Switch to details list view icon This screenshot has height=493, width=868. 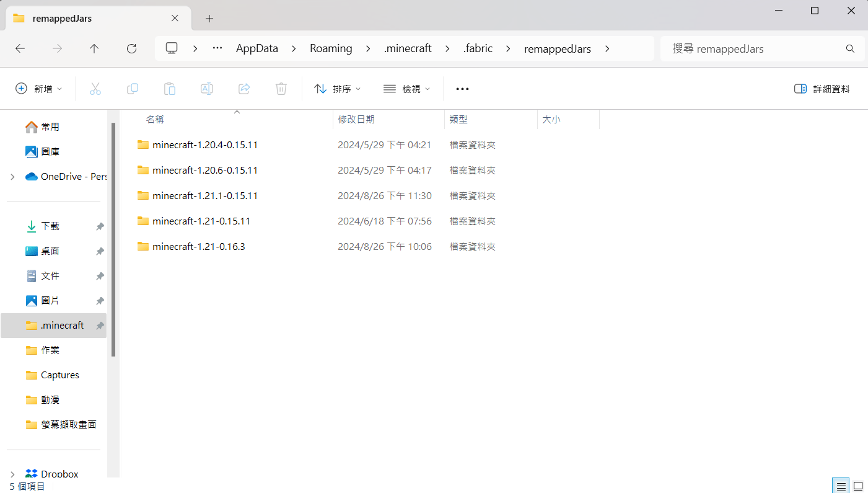click(x=841, y=486)
